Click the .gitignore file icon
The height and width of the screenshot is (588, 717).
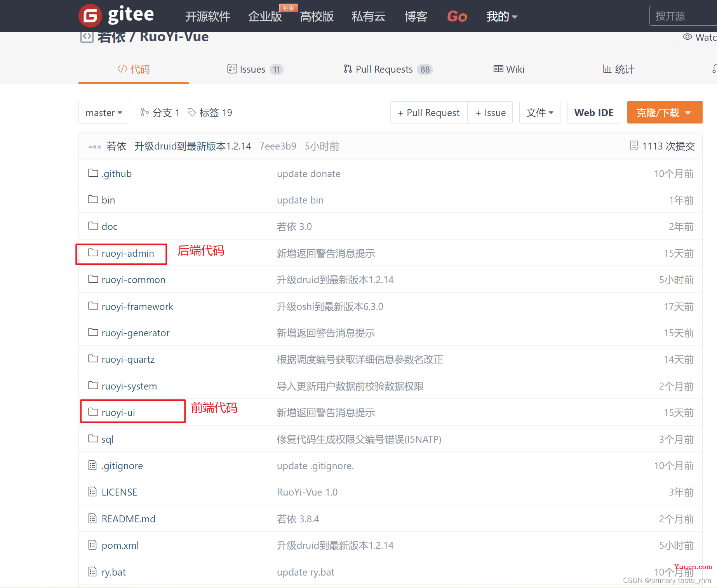click(x=92, y=465)
